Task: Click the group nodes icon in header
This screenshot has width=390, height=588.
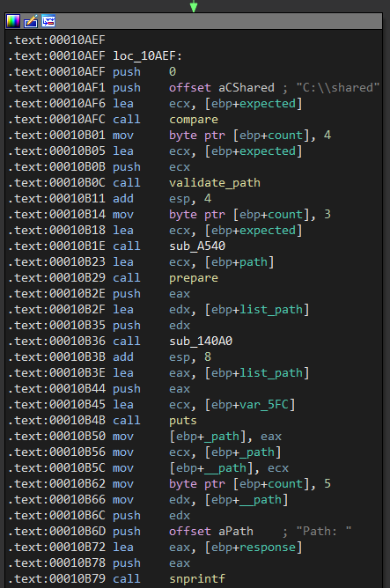Action: (x=48, y=21)
